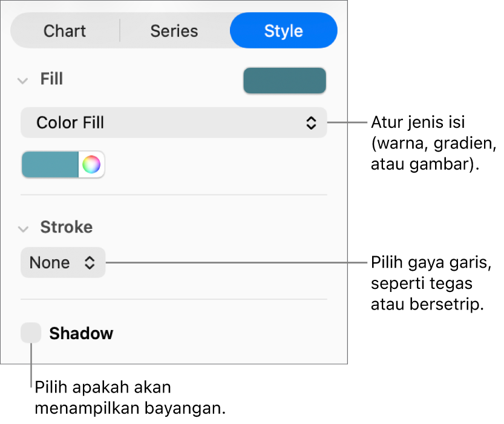Click the Shadow label text
The width and height of the screenshot is (504, 424).
[81, 334]
